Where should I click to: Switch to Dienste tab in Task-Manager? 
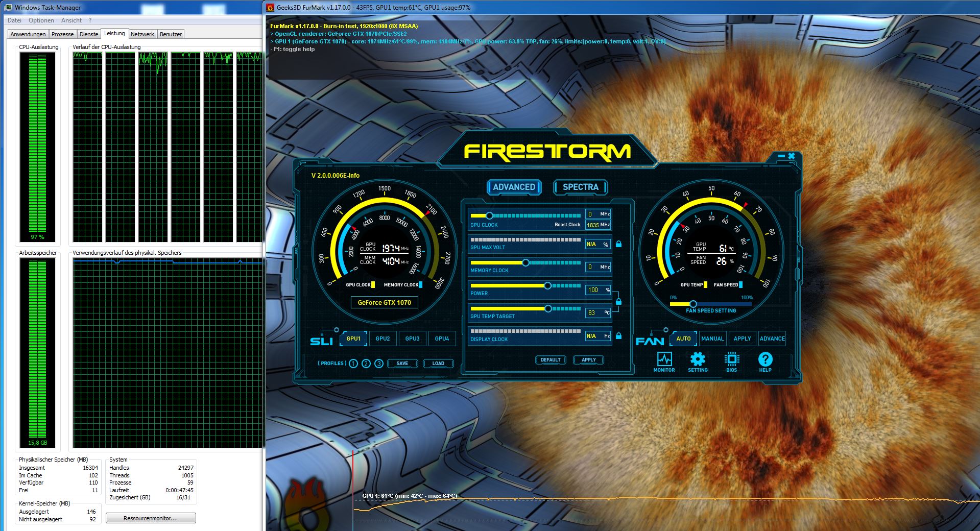point(89,34)
